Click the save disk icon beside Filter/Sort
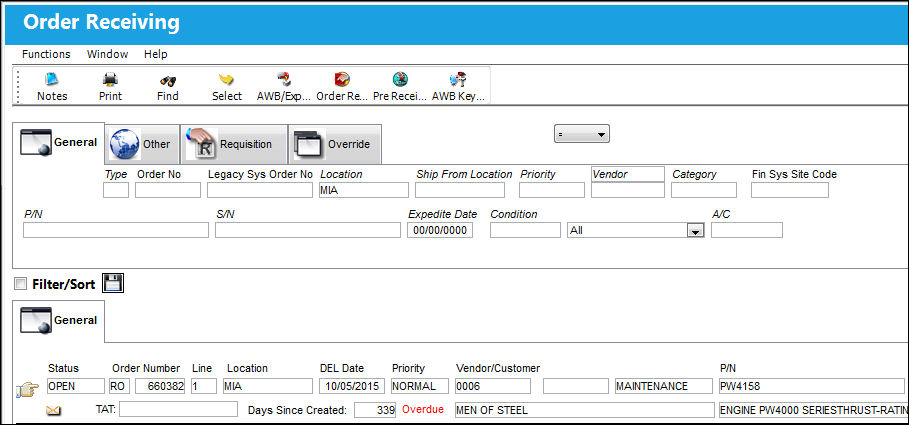This screenshot has width=909, height=425. 113,283
